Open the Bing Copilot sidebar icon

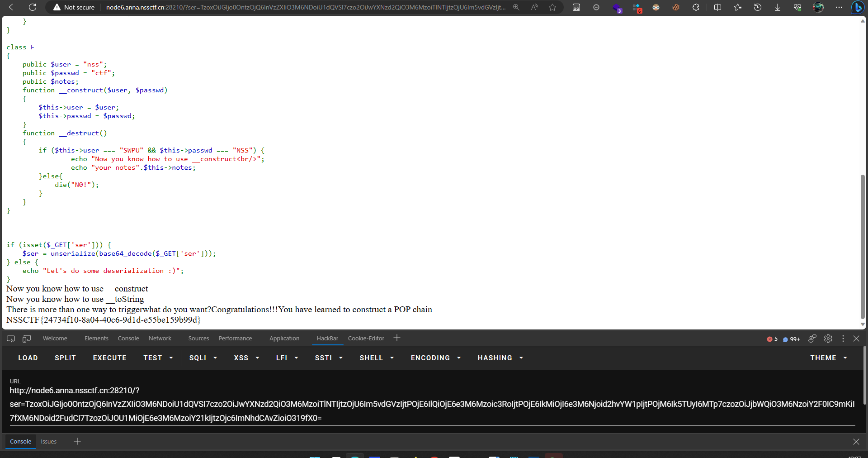tap(858, 7)
